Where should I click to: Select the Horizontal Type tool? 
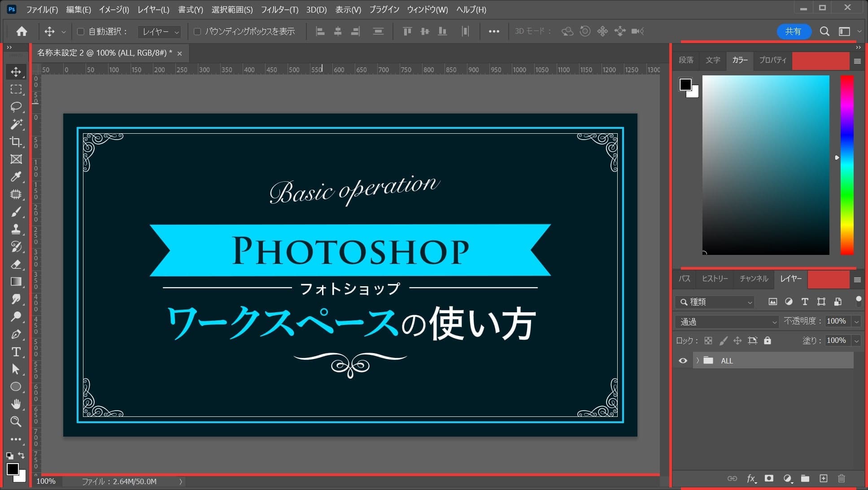[x=16, y=352]
